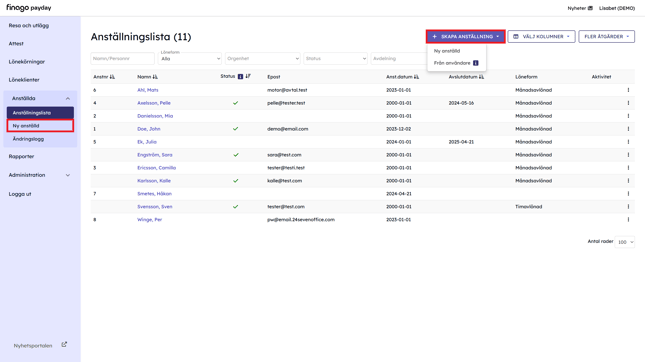Click the 2025-04-21 end date cell
The height and width of the screenshot is (362, 645).
click(461, 142)
